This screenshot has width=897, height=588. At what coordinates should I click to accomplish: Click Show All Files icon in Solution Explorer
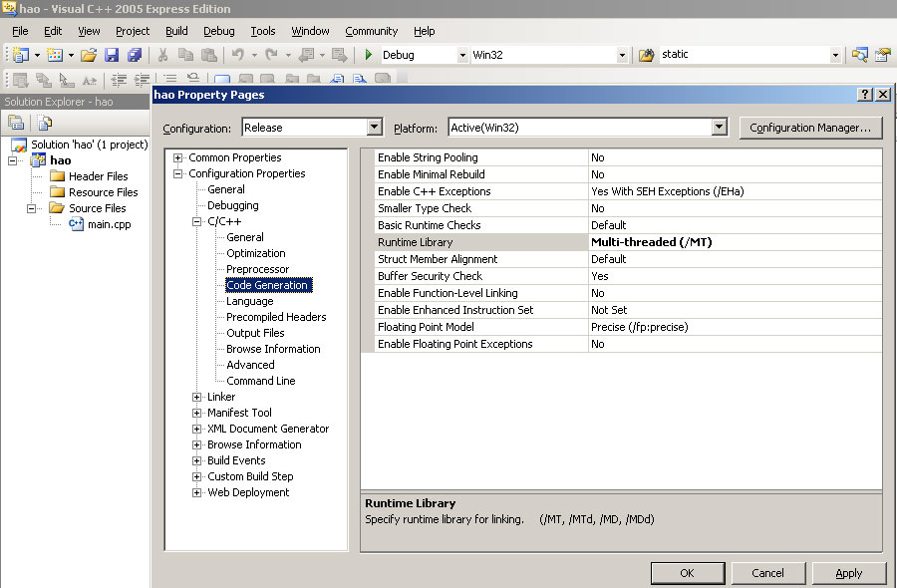45,123
